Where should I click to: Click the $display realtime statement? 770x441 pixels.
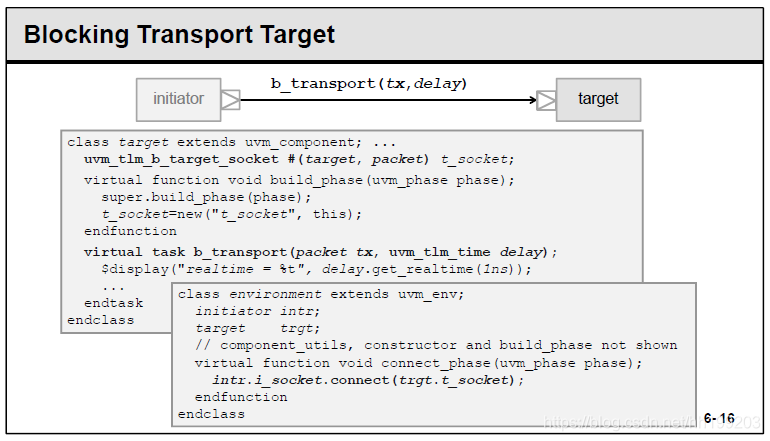click(x=316, y=269)
